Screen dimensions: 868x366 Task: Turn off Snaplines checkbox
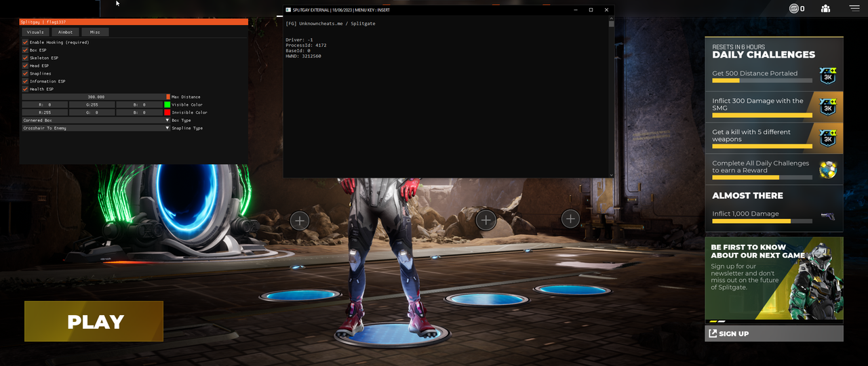pos(25,73)
